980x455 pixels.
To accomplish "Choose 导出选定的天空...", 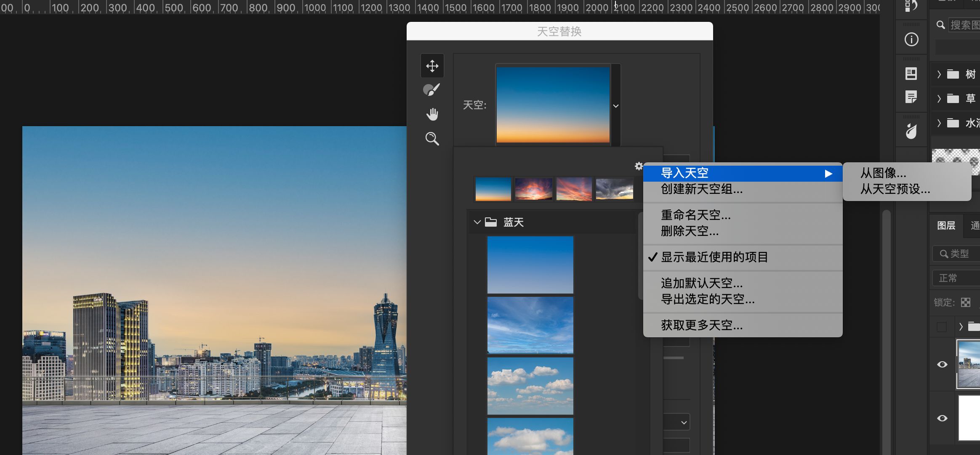I will tap(743, 299).
